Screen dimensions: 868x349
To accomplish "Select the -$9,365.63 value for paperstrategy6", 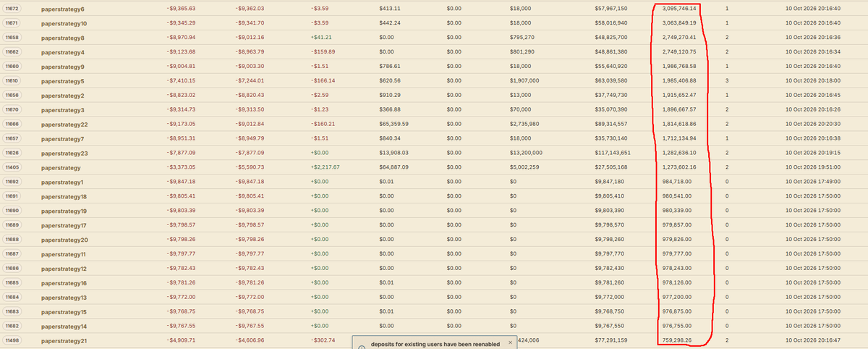I will (x=182, y=9).
